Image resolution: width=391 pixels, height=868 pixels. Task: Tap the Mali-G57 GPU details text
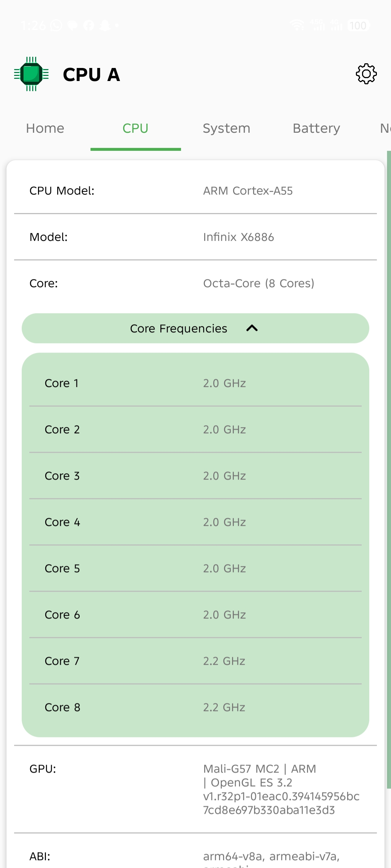point(281,789)
